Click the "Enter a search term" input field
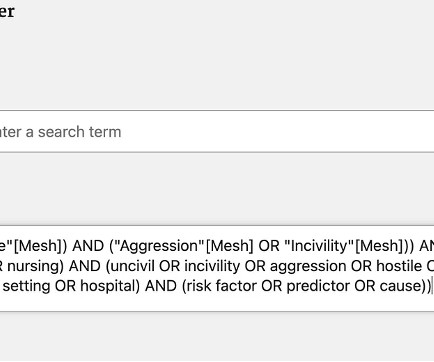This screenshot has height=362, width=434. pyautogui.click(x=217, y=131)
